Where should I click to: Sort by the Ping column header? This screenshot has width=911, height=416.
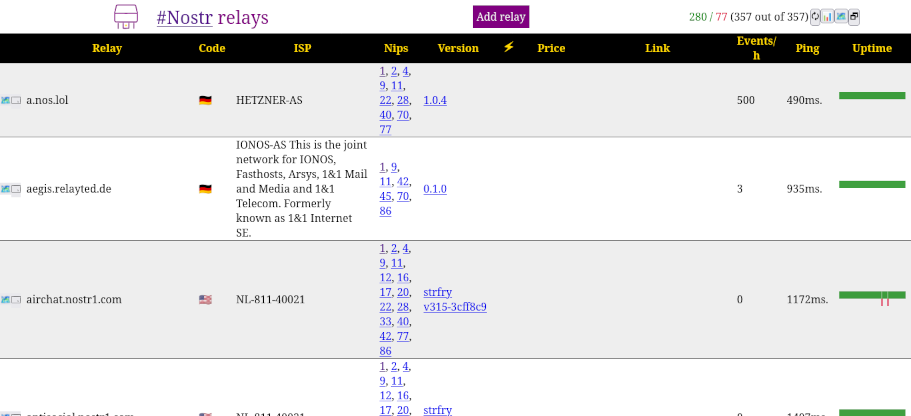807,48
